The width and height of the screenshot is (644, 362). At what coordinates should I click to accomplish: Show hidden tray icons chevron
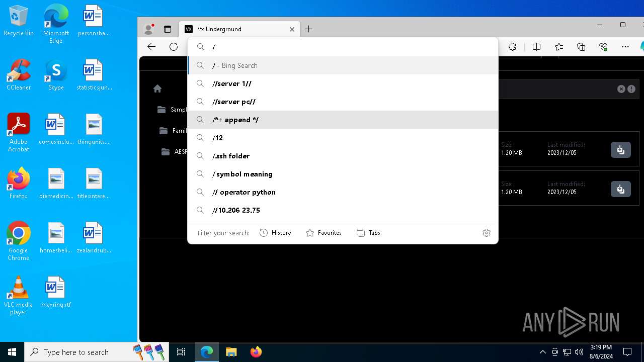pos(542,352)
